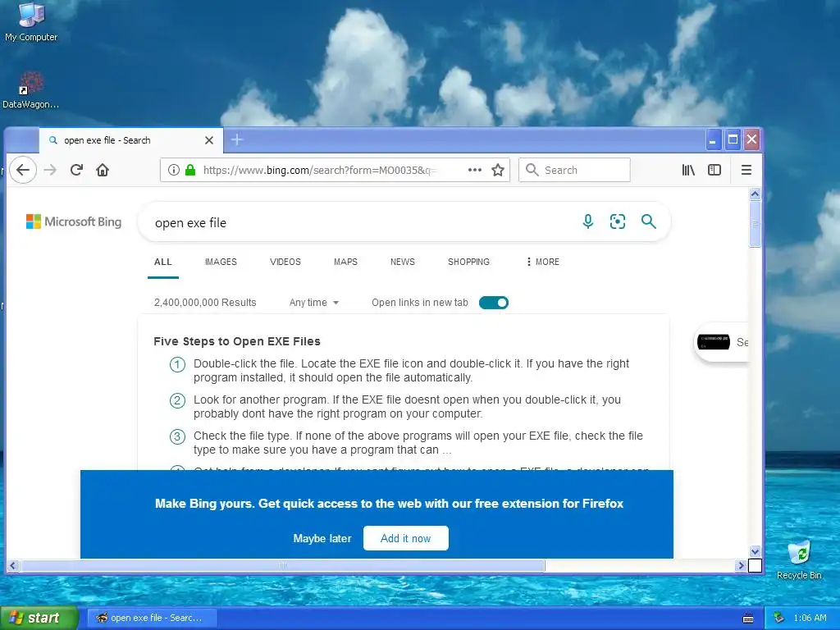Viewport: 840px width, 630px height.
Task: Open the Windows Start menu
Action: 39,618
